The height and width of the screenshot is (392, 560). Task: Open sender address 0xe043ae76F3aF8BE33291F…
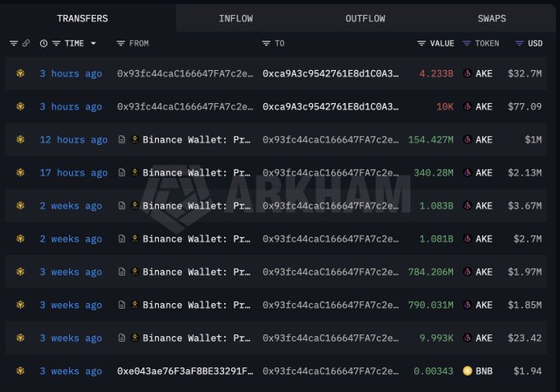(x=185, y=371)
